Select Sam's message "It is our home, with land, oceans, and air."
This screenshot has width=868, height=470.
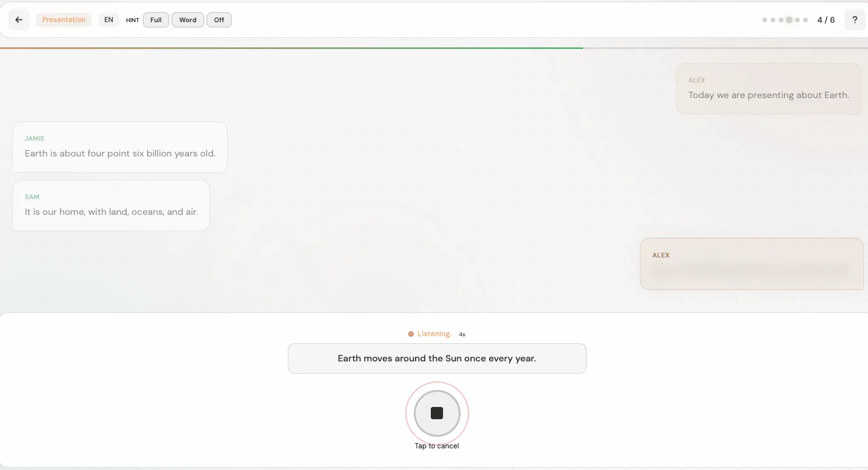click(111, 206)
